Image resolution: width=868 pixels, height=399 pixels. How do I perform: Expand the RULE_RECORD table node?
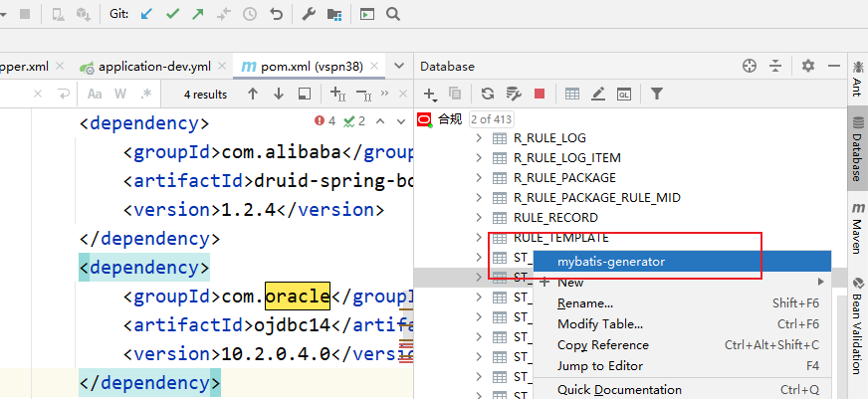coord(479,218)
